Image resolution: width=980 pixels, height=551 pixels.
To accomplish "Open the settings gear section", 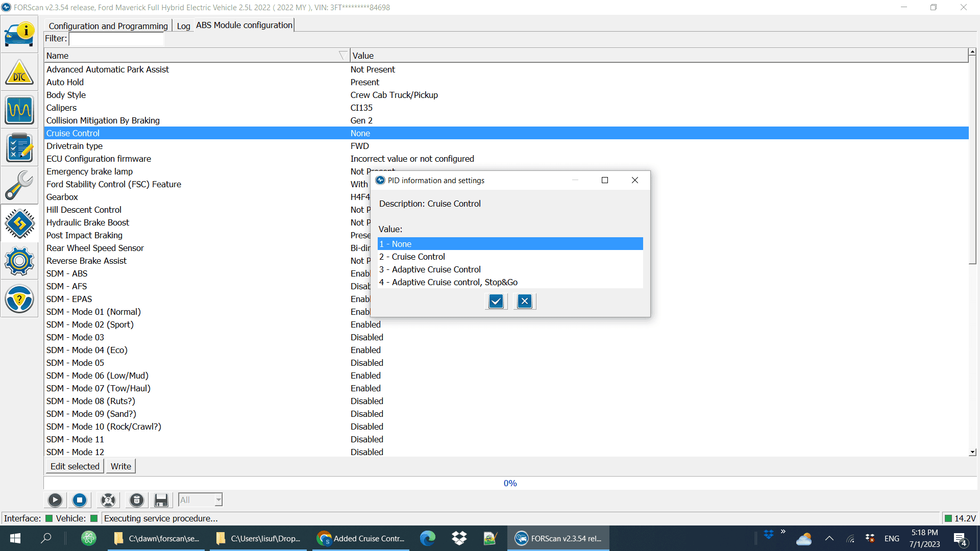I will pos(19,261).
